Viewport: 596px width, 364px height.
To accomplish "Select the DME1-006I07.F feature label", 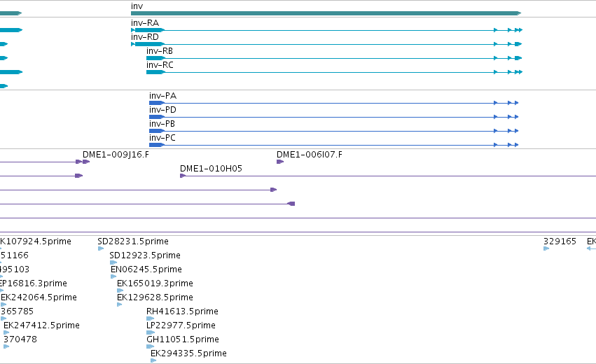I will click(310, 155).
